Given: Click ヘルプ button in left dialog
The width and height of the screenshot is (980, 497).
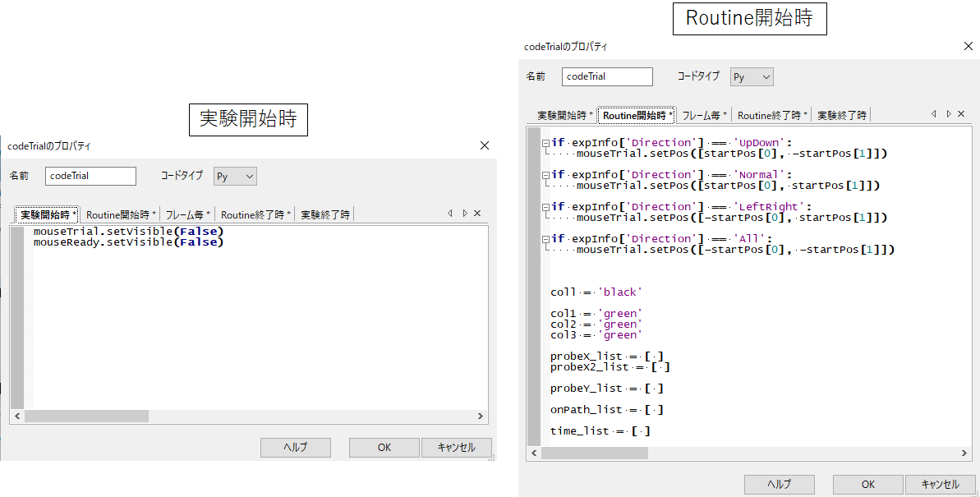Looking at the screenshot, I should (x=296, y=448).
